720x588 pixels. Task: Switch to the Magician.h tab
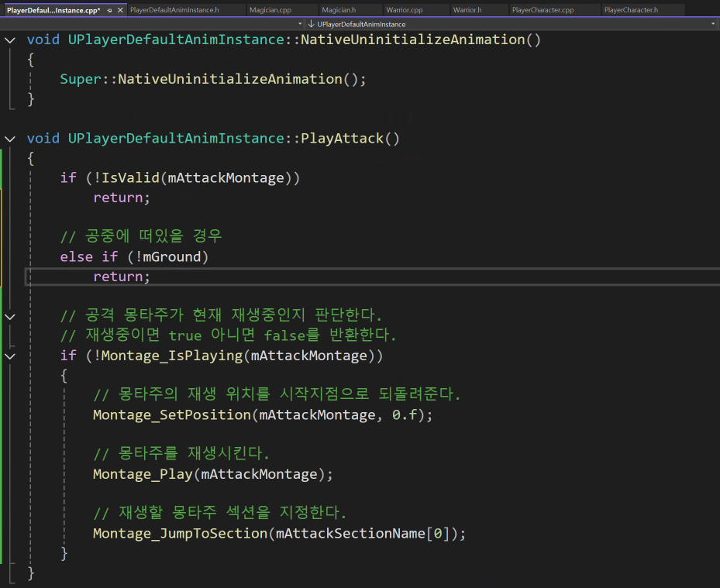coord(339,9)
